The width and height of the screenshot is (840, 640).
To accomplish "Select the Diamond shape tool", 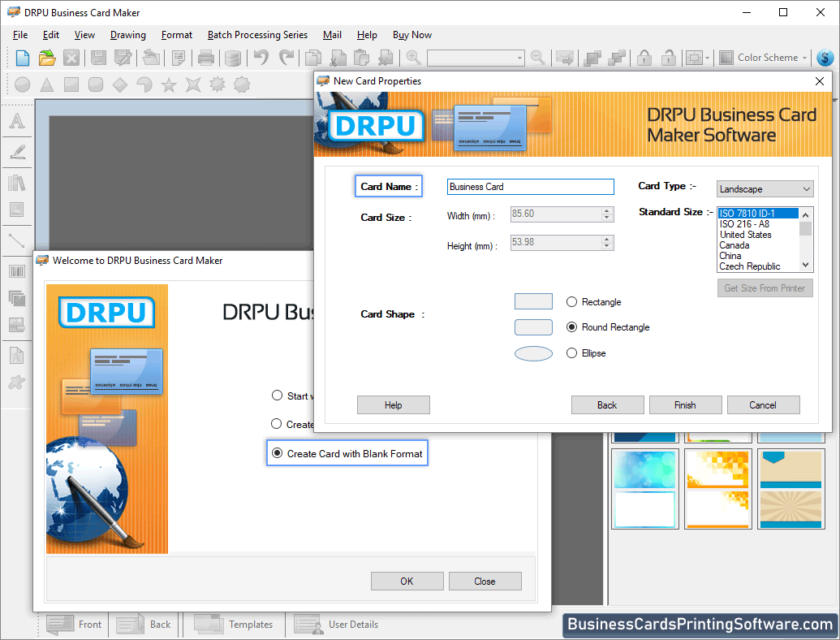I will pyautogui.click(x=120, y=84).
